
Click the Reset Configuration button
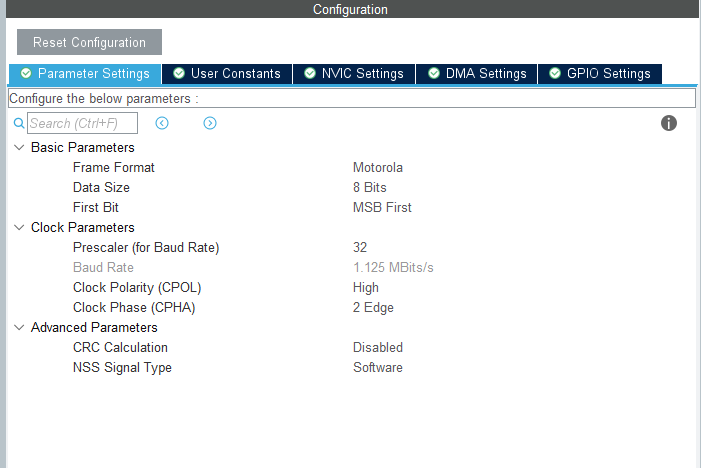click(x=89, y=42)
